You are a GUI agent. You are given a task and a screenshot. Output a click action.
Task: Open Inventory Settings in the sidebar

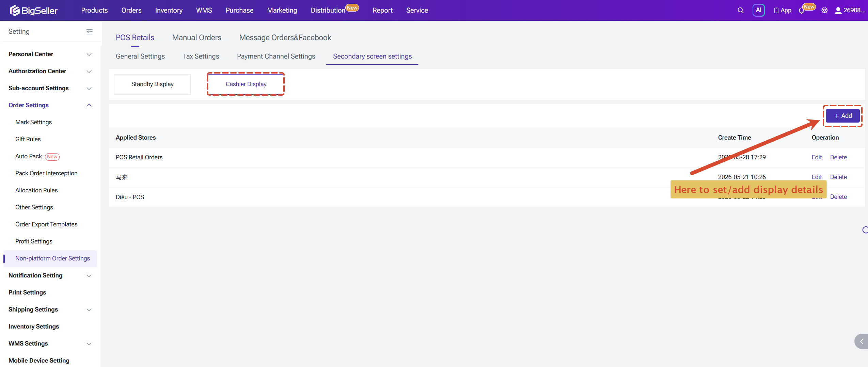click(34, 326)
